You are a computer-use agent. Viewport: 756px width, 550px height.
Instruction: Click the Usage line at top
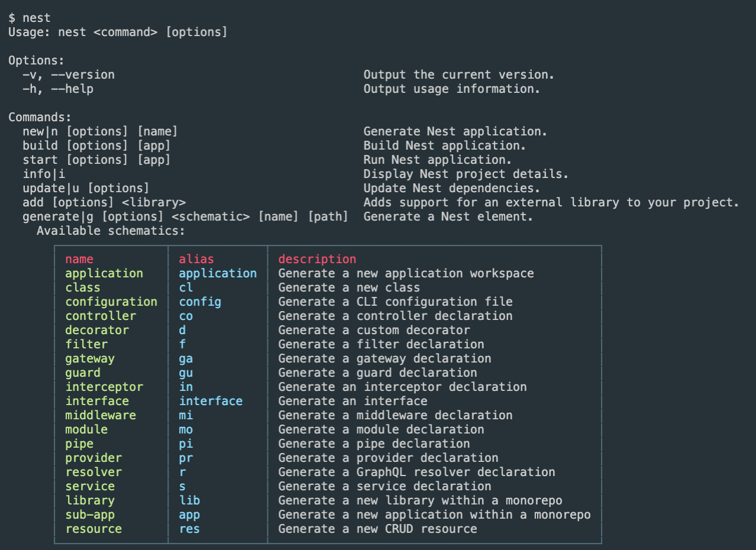click(x=117, y=32)
